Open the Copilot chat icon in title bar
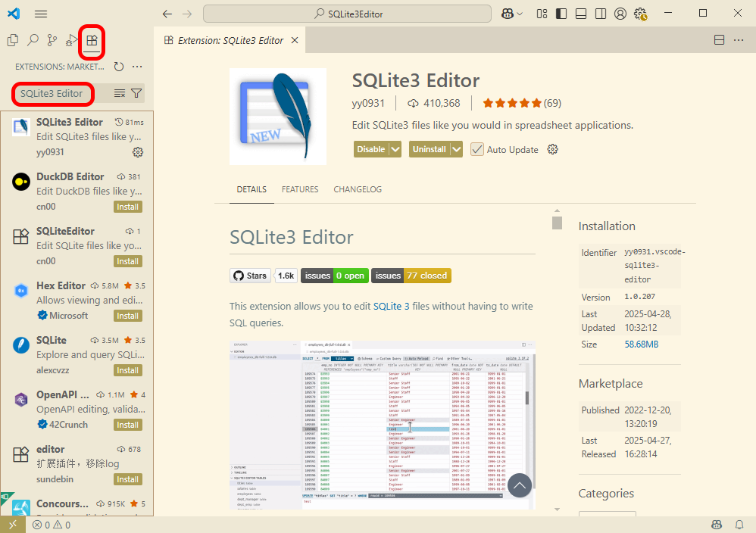756x533 pixels. click(x=508, y=14)
